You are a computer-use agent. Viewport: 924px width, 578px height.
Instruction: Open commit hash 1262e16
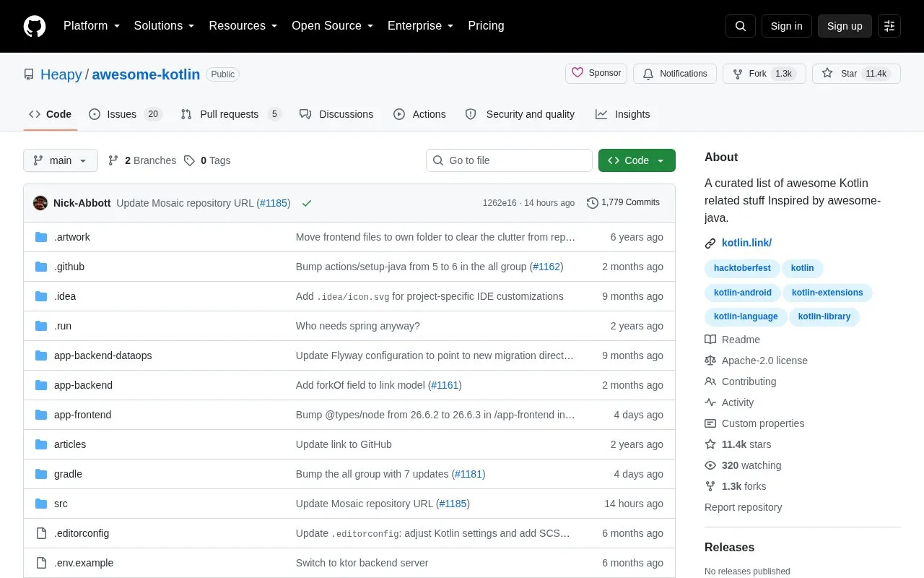click(500, 203)
